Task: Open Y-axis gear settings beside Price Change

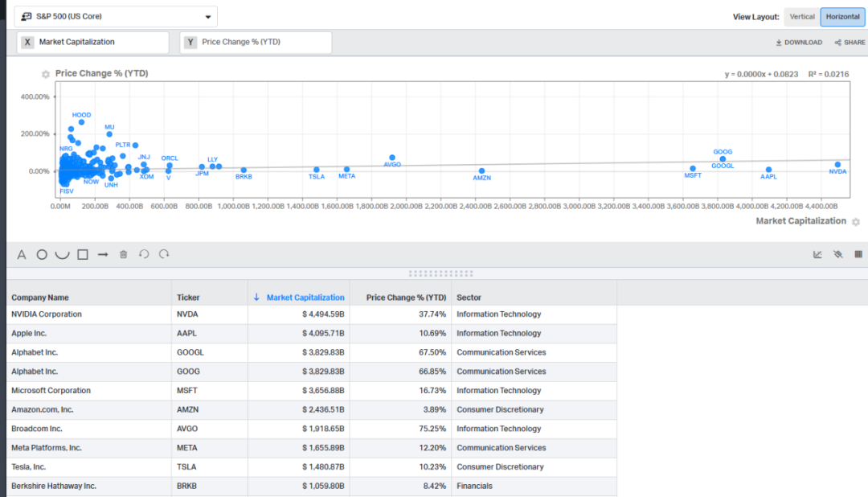Action: pyautogui.click(x=47, y=74)
